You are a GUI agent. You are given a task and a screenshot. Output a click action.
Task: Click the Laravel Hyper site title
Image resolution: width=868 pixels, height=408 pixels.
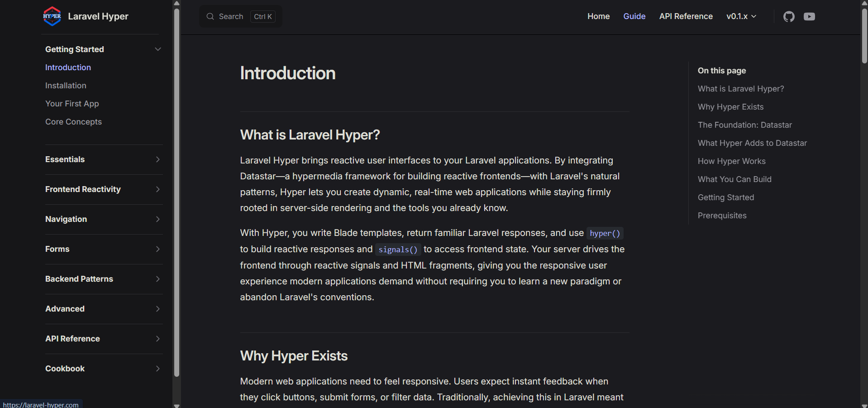click(x=98, y=16)
